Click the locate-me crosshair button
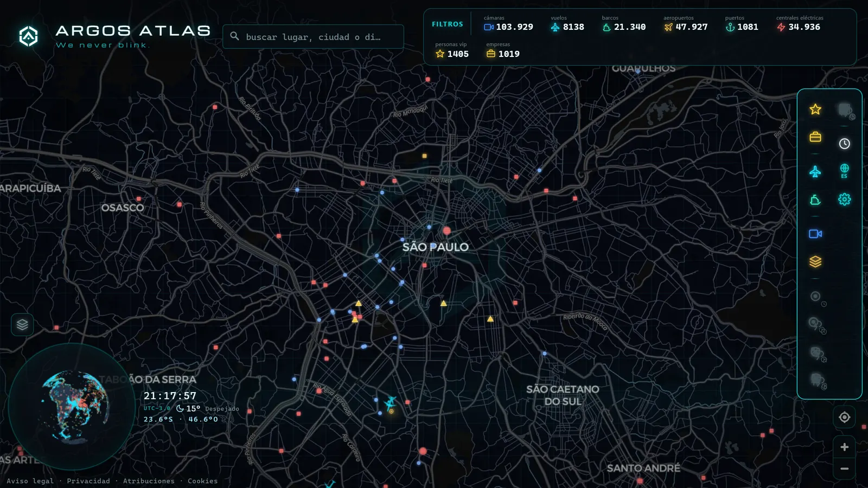Screen dimensions: 868x488 click(844, 417)
